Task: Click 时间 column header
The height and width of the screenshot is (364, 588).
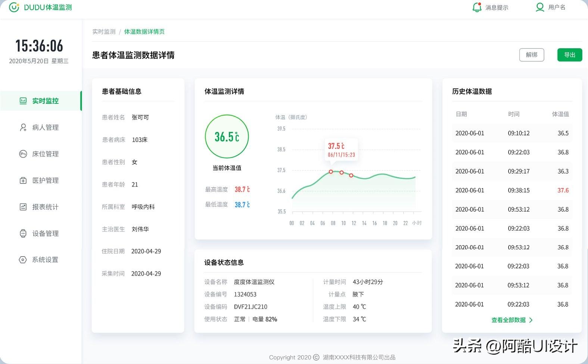Action: 514,114
